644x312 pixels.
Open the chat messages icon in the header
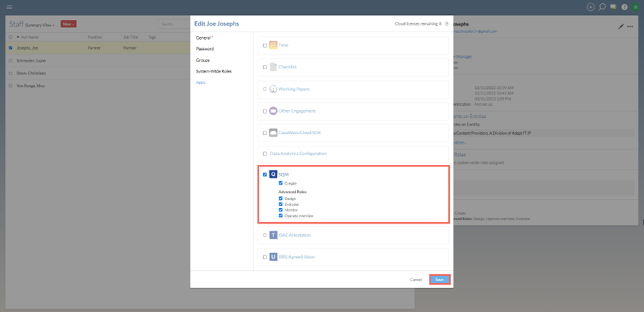tap(613, 7)
